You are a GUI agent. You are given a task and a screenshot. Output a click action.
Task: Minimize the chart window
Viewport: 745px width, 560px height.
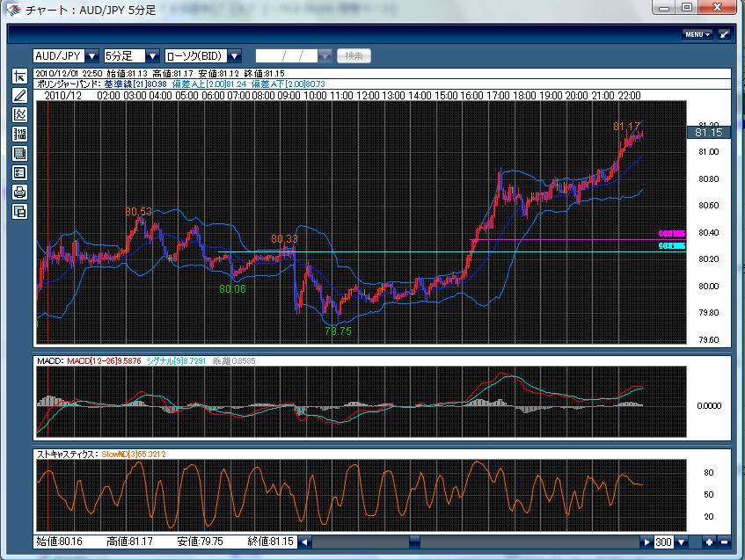coord(665,8)
